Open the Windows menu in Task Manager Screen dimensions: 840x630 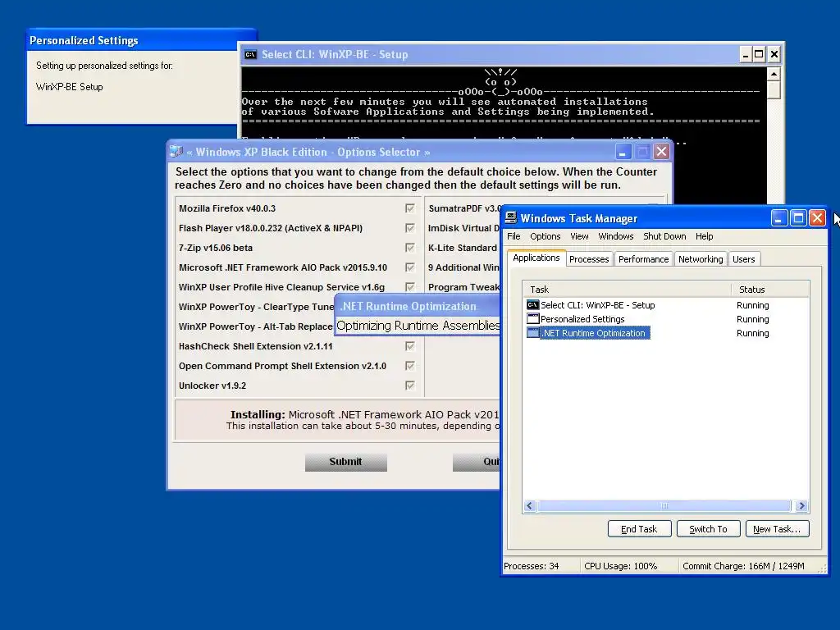click(x=615, y=236)
